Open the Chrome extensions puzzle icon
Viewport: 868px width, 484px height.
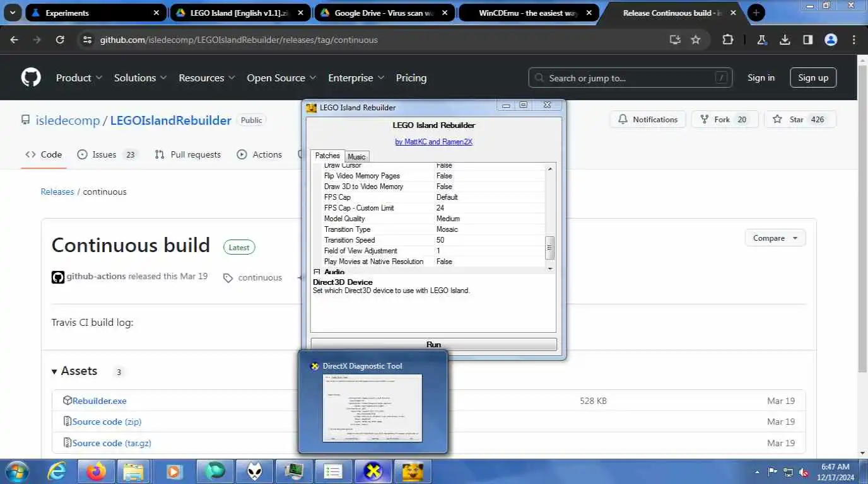tap(728, 40)
